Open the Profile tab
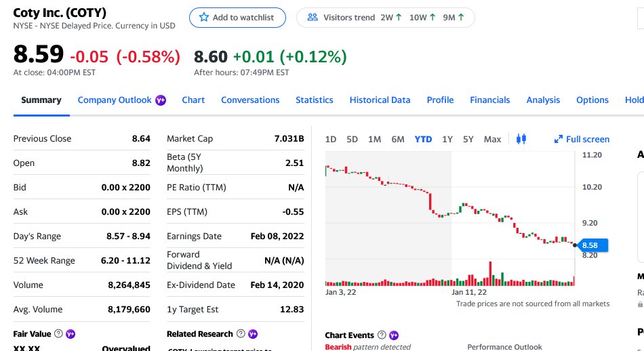 [x=440, y=100]
